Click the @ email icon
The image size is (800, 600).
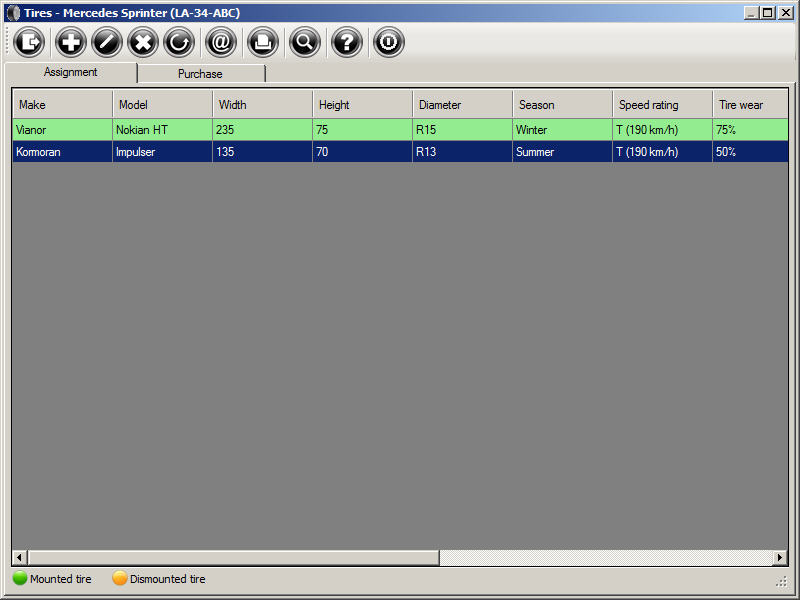pyautogui.click(x=220, y=42)
